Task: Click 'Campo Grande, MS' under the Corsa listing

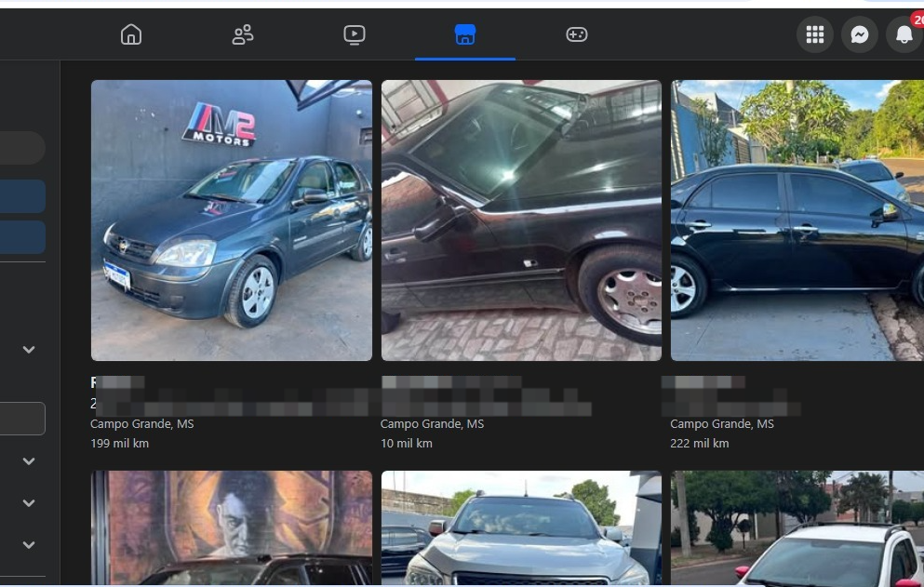Action: [x=142, y=424]
